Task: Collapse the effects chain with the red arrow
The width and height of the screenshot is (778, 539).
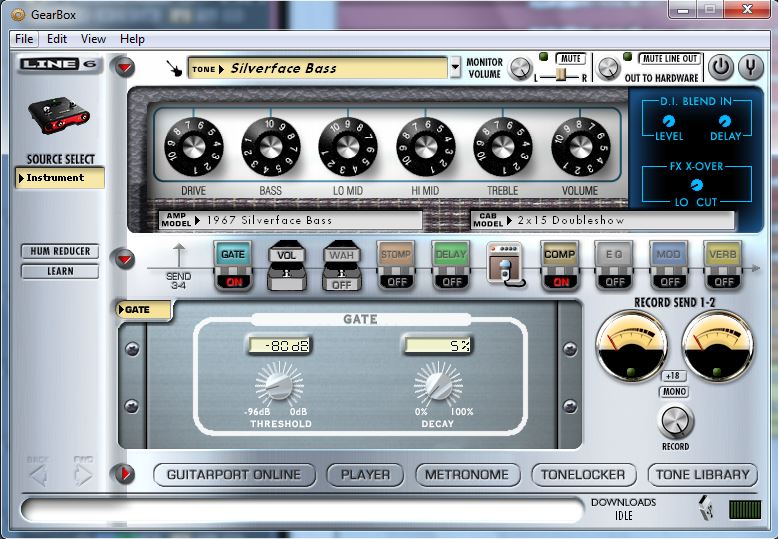Action: point(125,259)
